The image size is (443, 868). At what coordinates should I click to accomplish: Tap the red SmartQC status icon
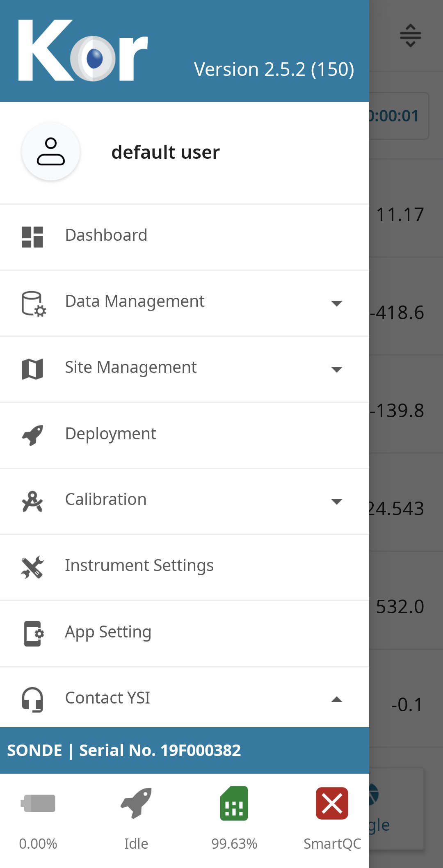332,803
